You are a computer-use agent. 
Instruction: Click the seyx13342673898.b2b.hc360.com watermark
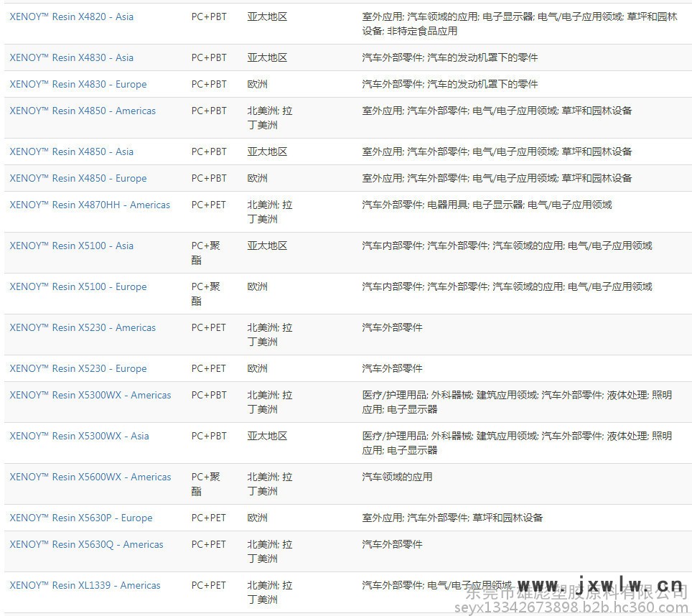(567, 608)
